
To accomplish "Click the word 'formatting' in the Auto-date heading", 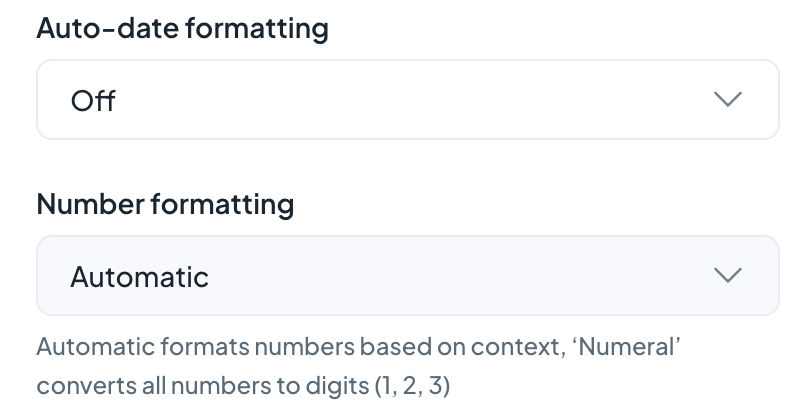I will tap(257, 28).
